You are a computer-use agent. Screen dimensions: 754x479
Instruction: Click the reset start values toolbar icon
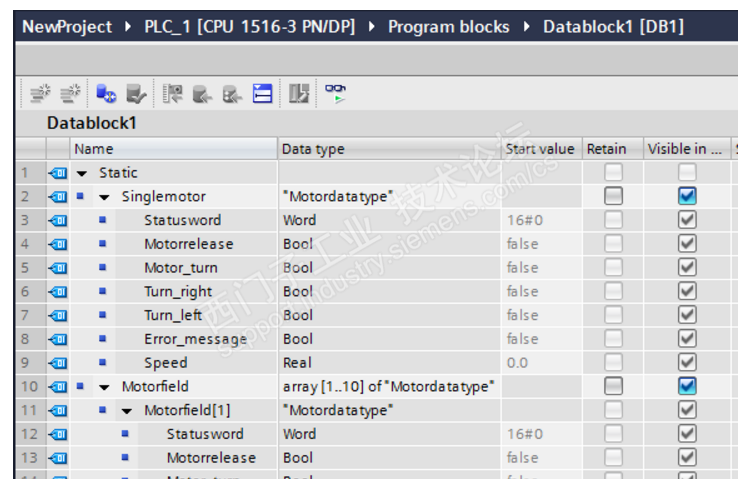299,93
